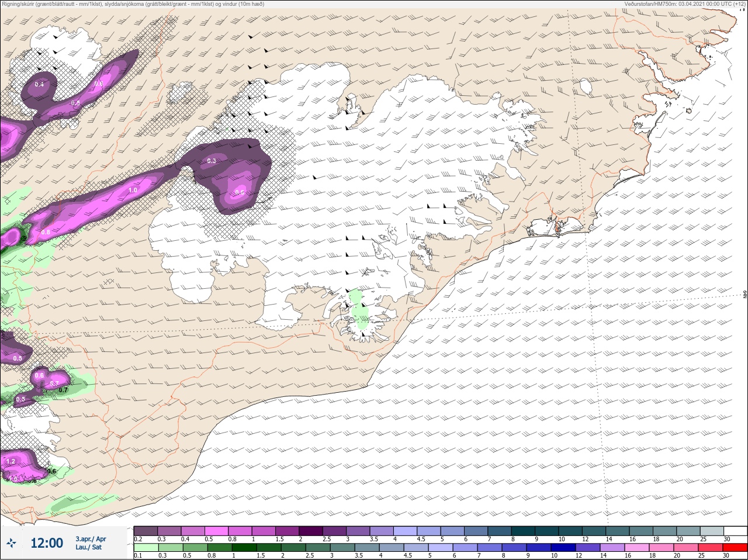
Task: Click the Veðurstofan/HM750m model run timestamp
Action: coord(685,4)
